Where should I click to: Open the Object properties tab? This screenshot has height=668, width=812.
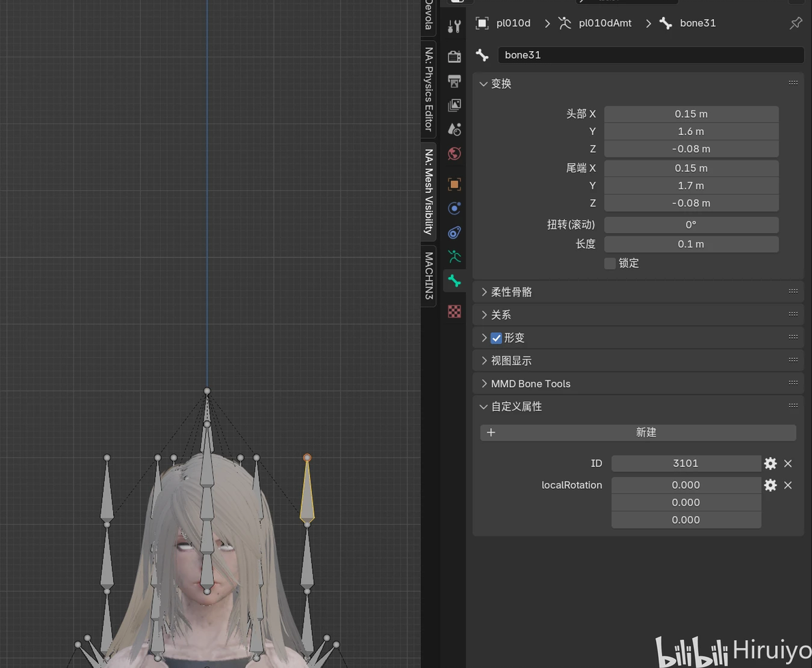click(x=454, y=184)
